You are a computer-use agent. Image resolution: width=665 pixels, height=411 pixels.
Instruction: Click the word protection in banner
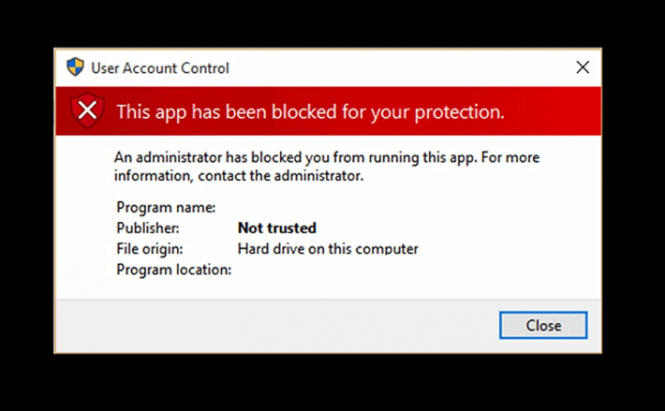(x=460, y=112)
